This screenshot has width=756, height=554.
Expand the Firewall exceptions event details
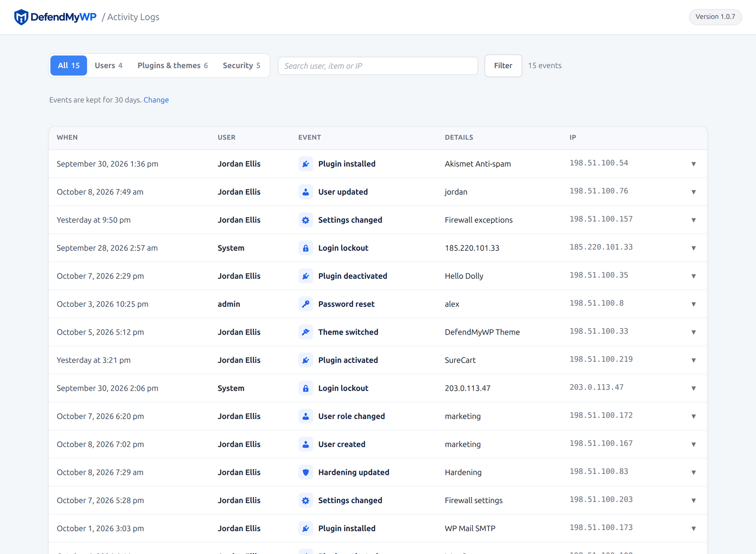point(693,220)
